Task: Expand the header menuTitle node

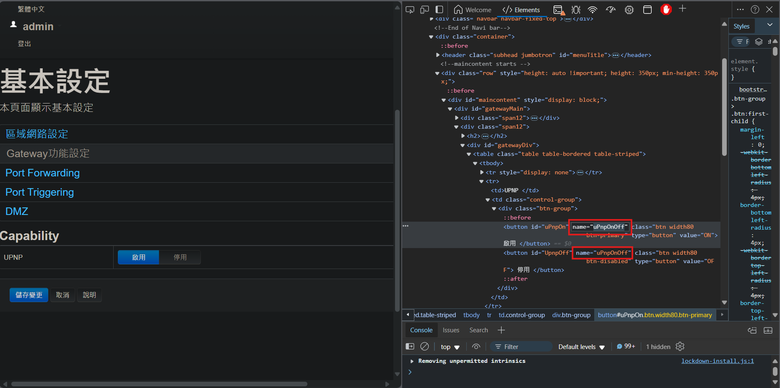Action: [438, 55]
